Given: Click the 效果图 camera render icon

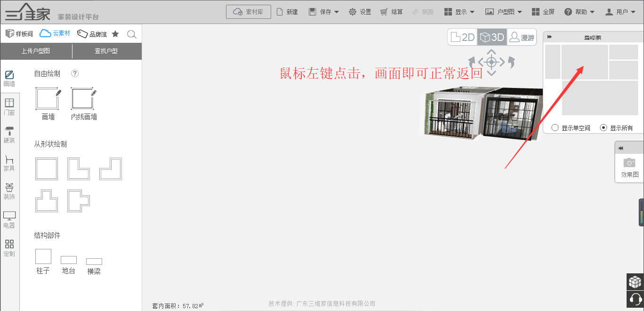Looking at the screenshot, I should click(x=629, y=163).
